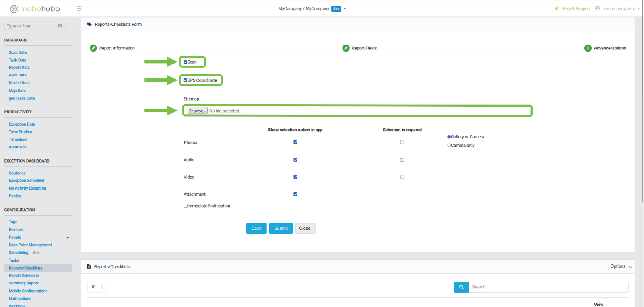The width and height of the screenshot is (644, 307).
Task: Click the Report Information step pencil icon
Action: click(x=93, y=48)
